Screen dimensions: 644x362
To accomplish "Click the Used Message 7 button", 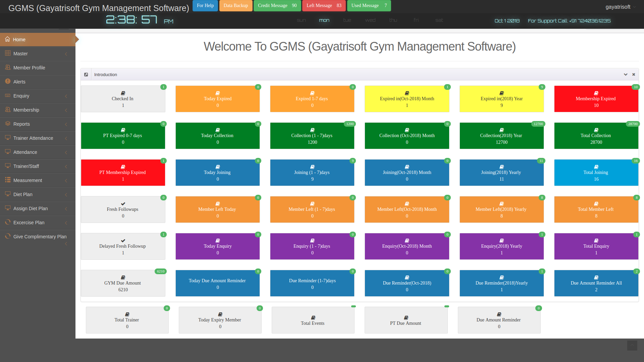I will coord(369,6).
